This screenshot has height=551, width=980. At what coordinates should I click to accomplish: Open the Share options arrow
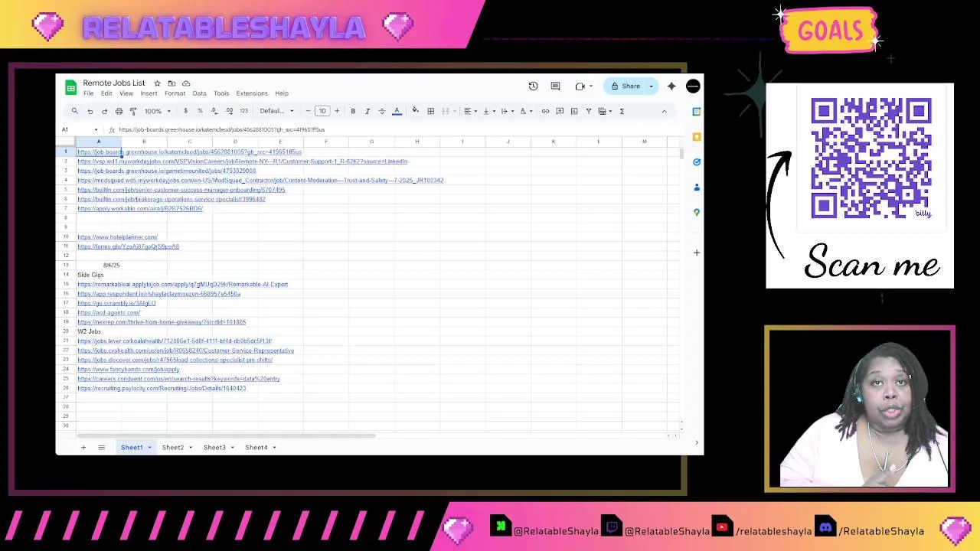pyautogui.click(x=652, y=86)
